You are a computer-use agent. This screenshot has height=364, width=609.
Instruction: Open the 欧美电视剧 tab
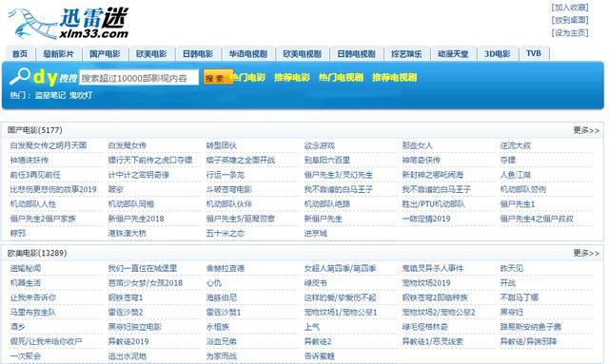pos(303,54)
